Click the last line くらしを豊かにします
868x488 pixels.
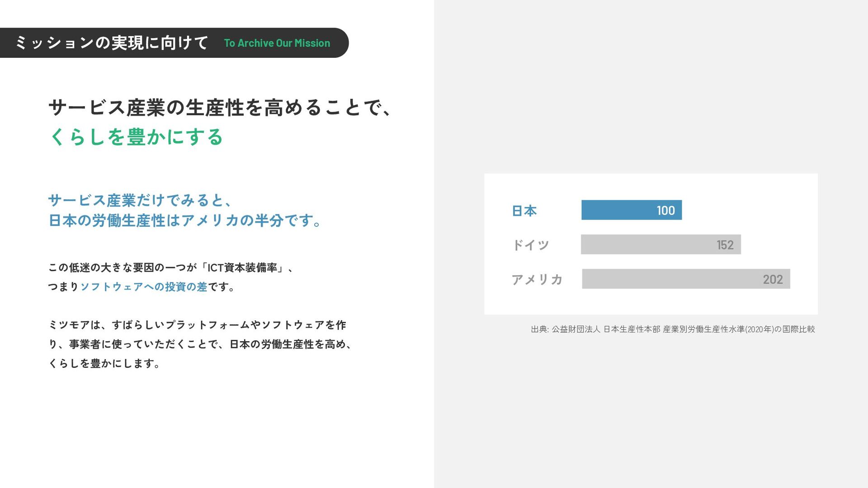point(104,363)
